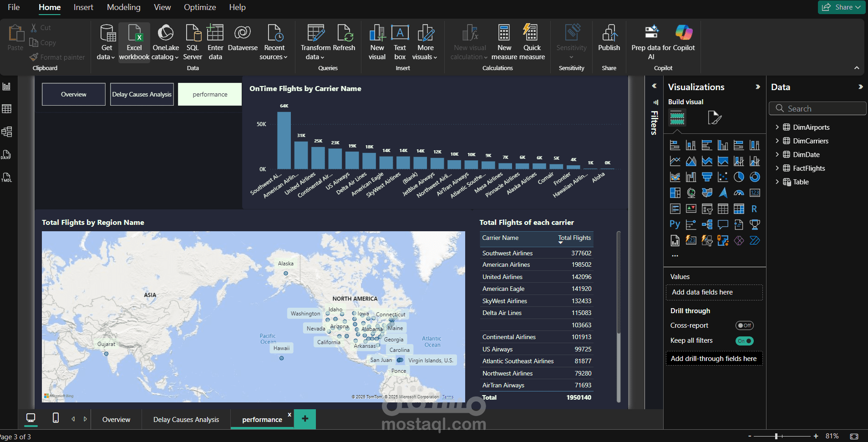
Task: Select the Python visual
Action: (x=675, y=224)
